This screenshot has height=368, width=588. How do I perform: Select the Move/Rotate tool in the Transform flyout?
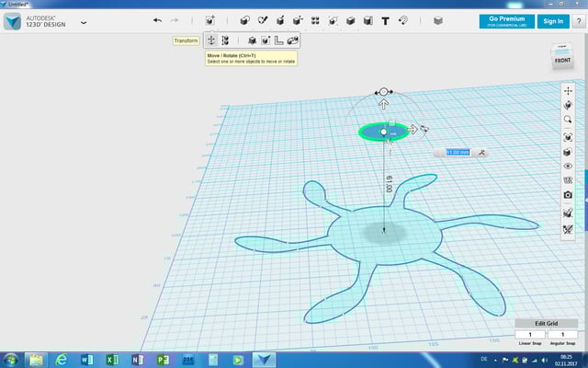click(211, 40)
